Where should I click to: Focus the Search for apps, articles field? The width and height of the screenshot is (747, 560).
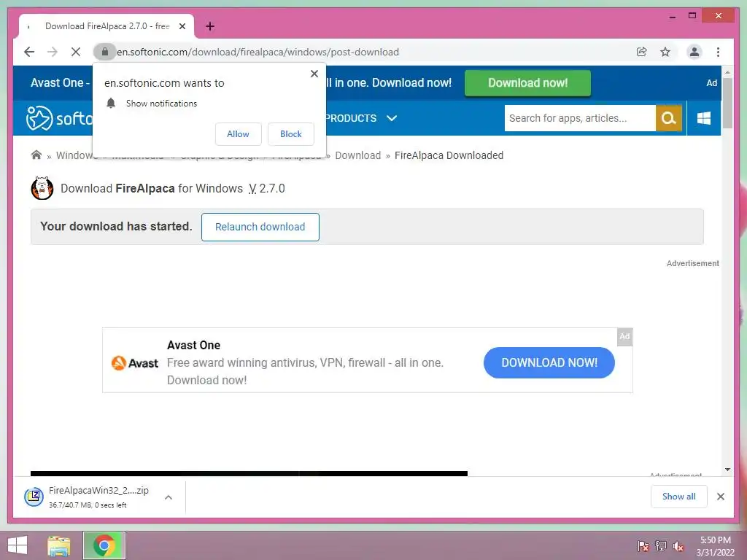580,118
